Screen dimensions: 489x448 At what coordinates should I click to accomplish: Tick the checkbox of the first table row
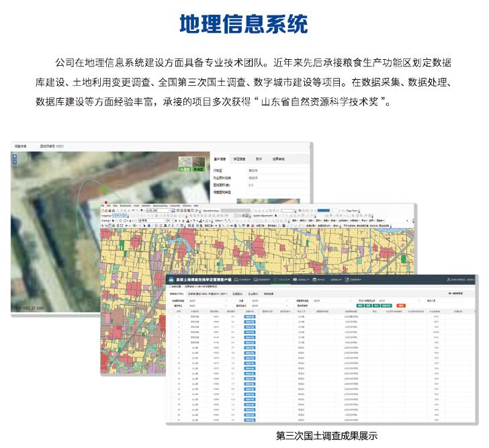171,317
